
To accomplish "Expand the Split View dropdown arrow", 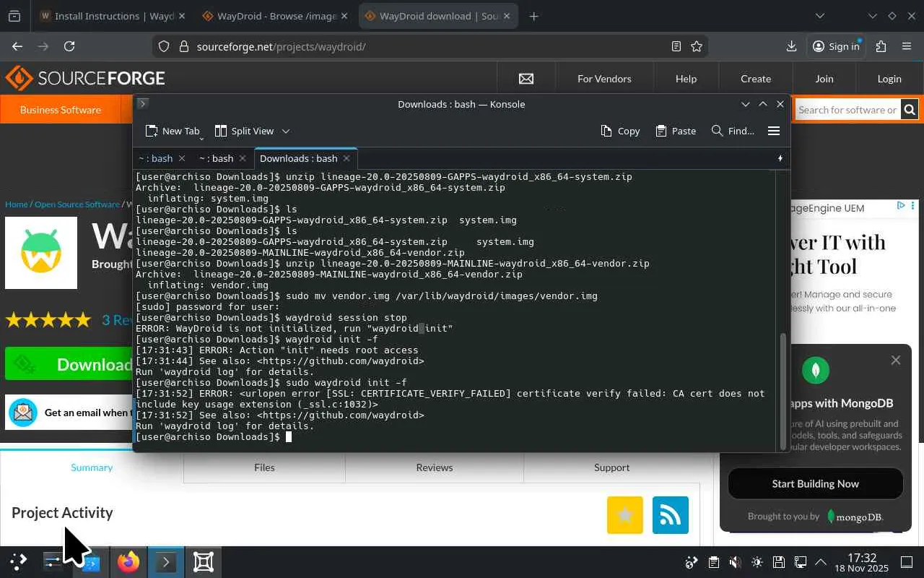I will 286,131.
